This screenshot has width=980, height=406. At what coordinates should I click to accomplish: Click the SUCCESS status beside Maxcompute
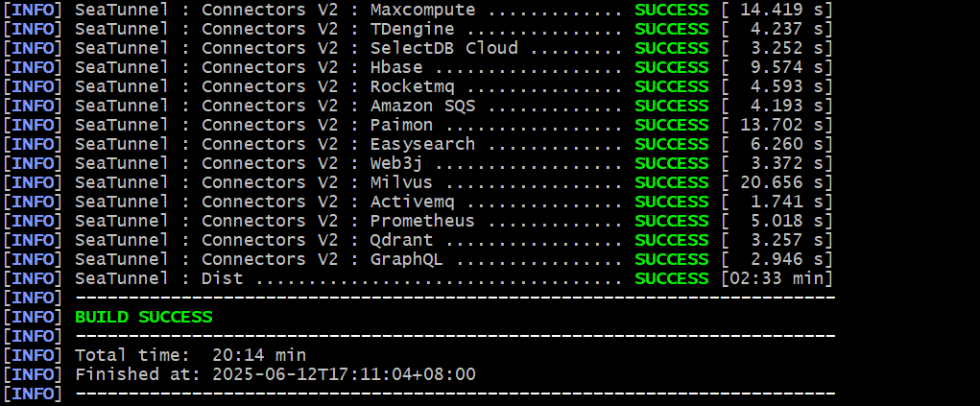point(672,10)
